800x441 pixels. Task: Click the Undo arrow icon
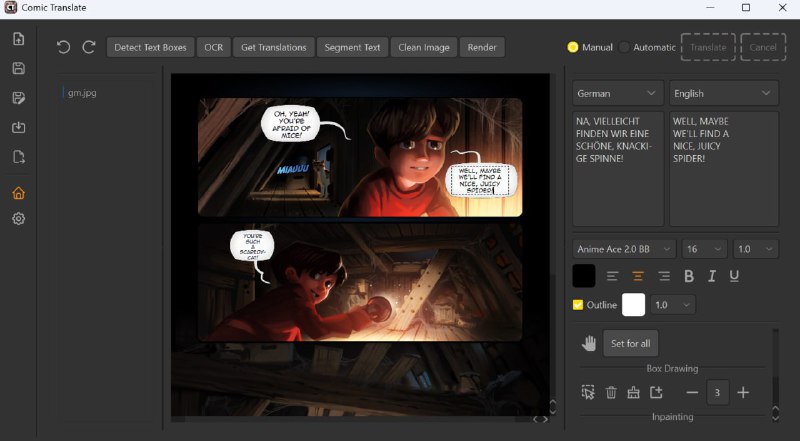pos(64,47)
